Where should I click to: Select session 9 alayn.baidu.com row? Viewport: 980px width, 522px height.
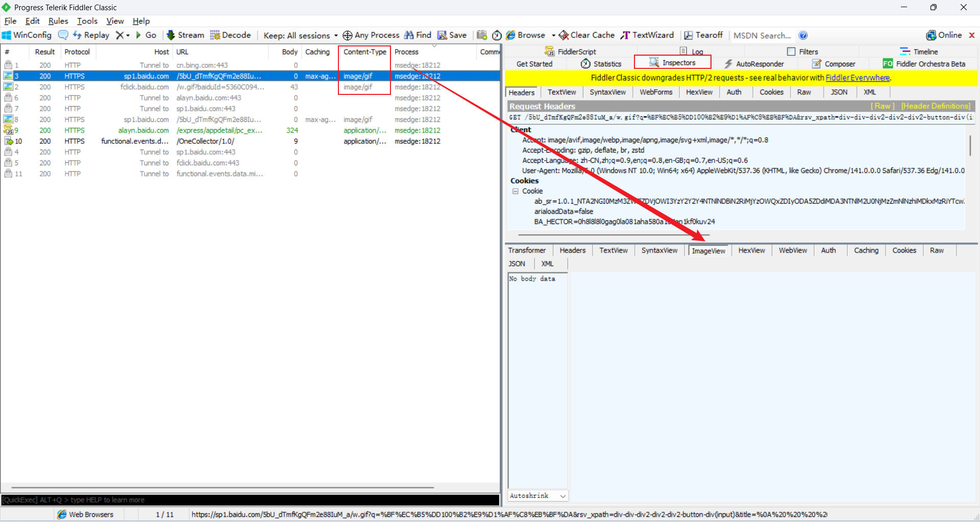(250, 131)
